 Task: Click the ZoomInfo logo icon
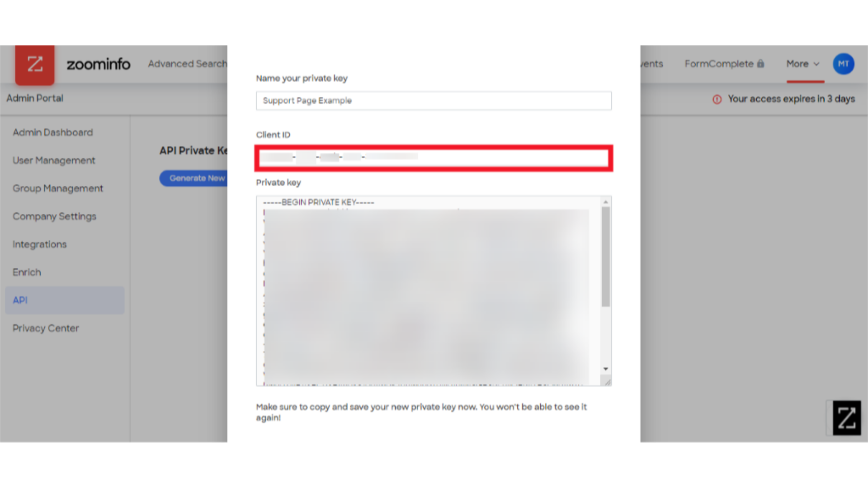coord(34,64)
